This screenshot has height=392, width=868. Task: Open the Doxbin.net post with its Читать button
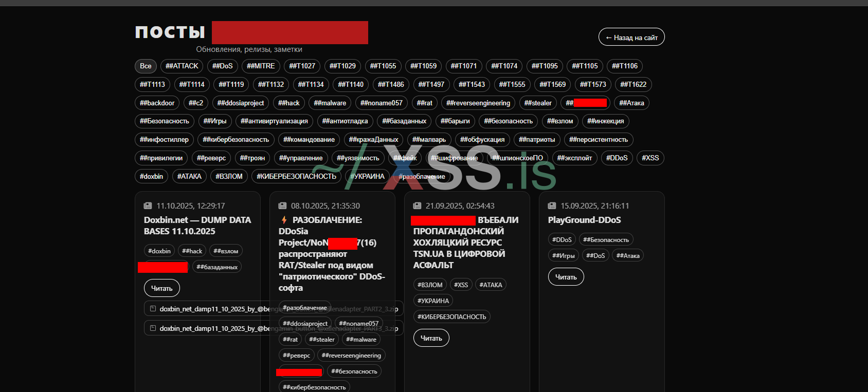click(162, 288)
